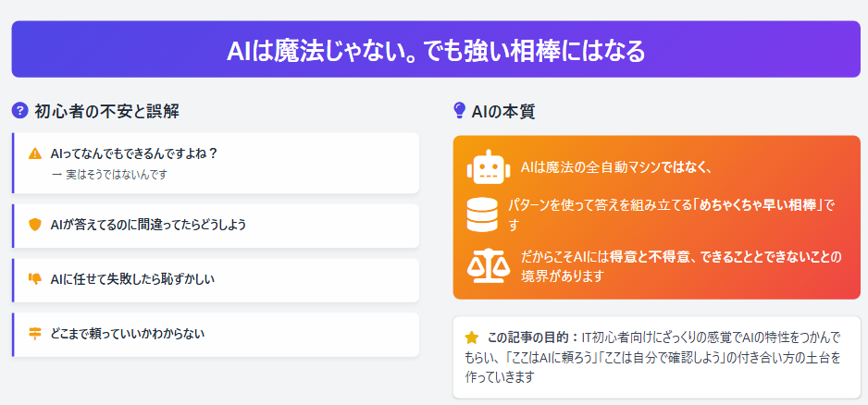Select the AIの本質 heading
The width and height of the screenshot is (868, 405).
(x=502, y=112)
